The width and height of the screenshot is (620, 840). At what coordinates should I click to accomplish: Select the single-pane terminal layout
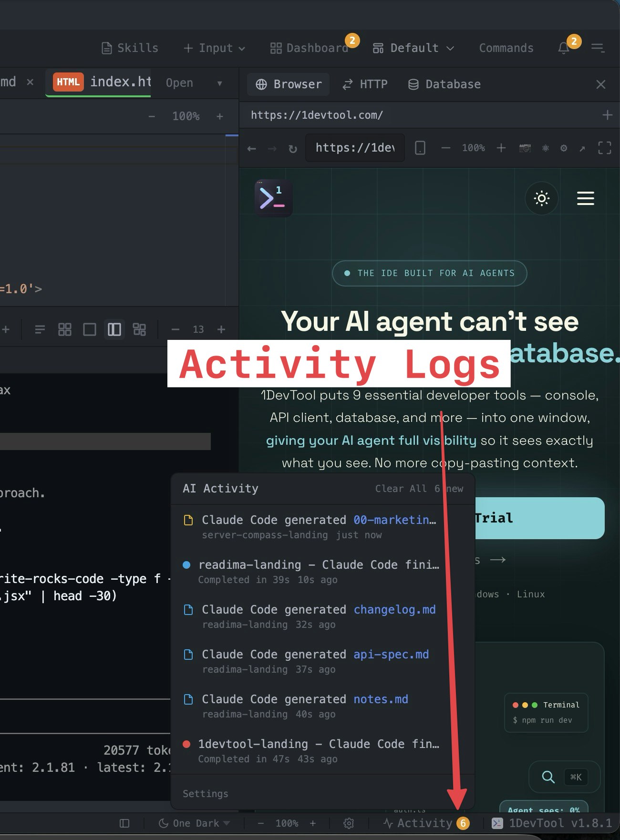click(x=90, y=329)
